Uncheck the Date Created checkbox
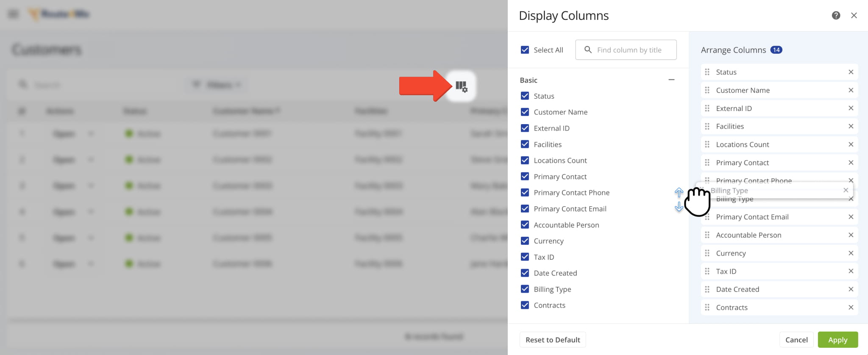 [525, 273]
